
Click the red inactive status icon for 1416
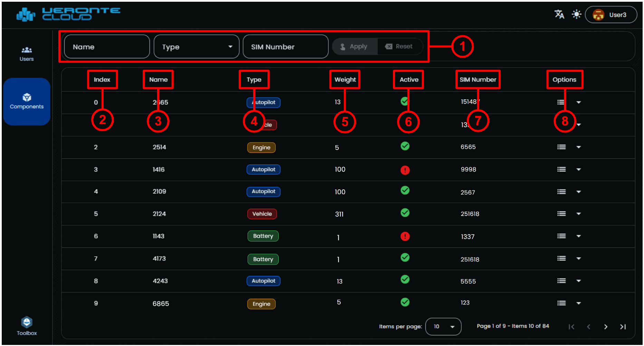405,170
